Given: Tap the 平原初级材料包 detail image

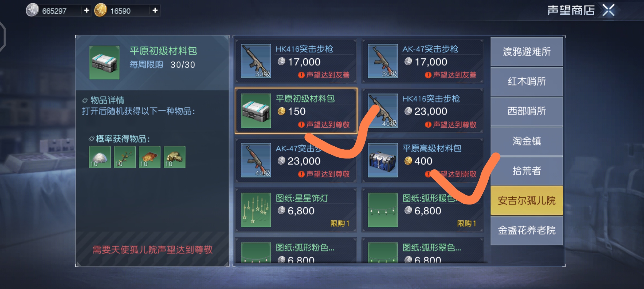Looking at the screenshot, I should (x=104, y=63).
